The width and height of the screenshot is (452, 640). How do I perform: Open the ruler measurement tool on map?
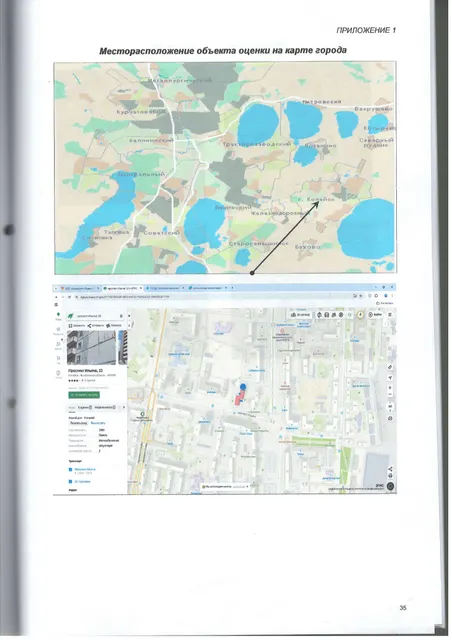coord(390,367)
